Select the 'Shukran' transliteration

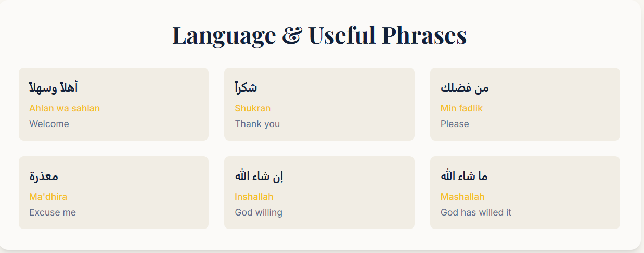point(253,108)
